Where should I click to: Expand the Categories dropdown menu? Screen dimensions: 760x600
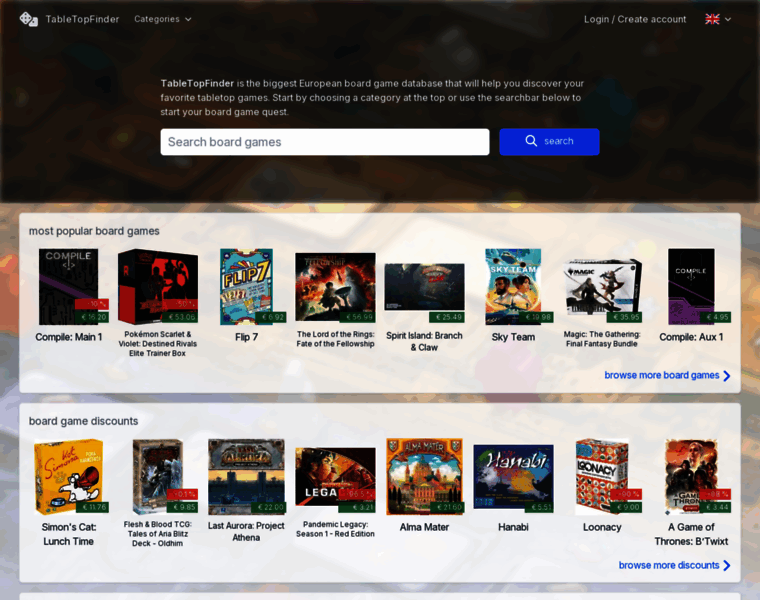point(163,19)
